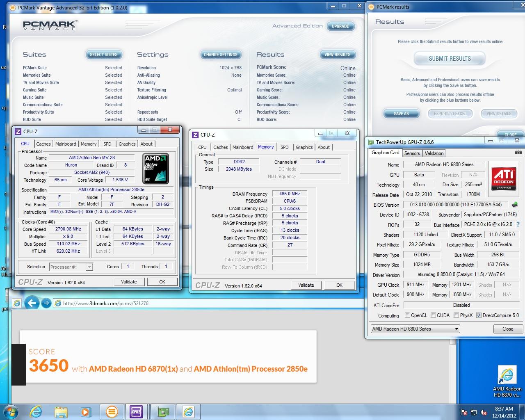Click the GPU-Z screenshot camera icon
This screenshot has width=525, height=420.
coord(518,152)
